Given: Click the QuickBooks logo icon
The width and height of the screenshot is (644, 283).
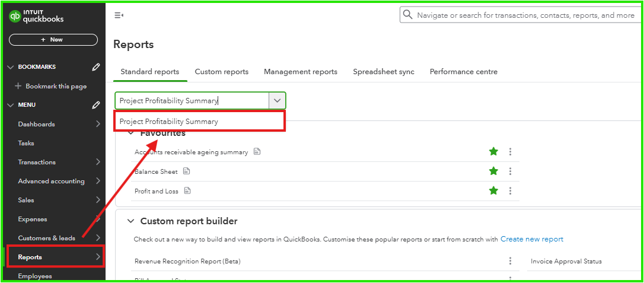Looking at the screenshot, I should 15,17.
